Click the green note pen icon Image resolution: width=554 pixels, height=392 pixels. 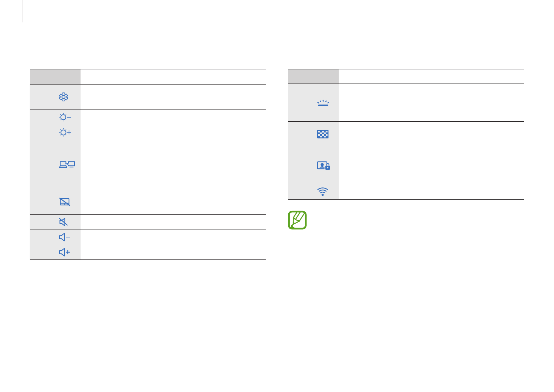tap(297, 220)
